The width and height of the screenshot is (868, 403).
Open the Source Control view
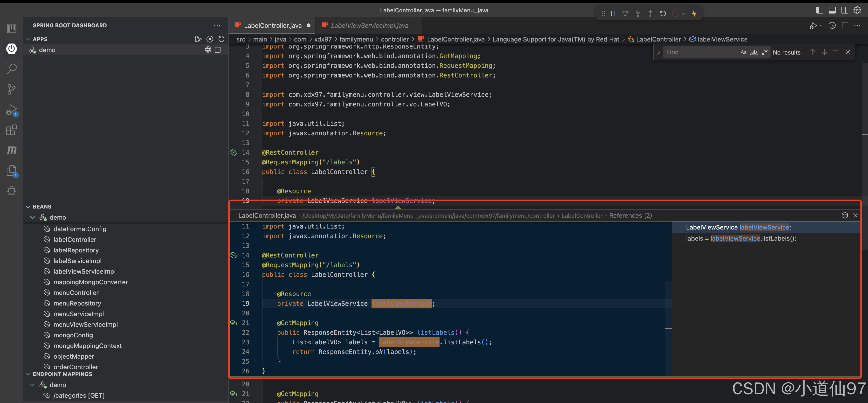pyautogui.click(x=11, y=89)
